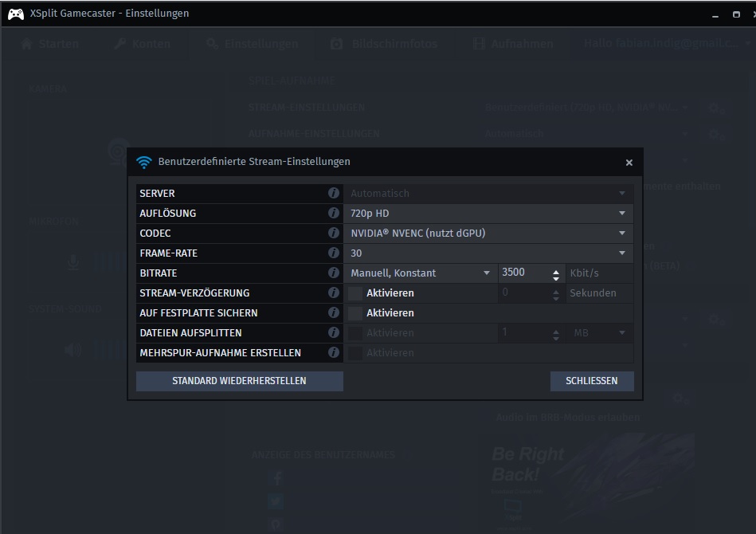This screenshot has width=756, height=534.
Task: Click the info icon next to SERVER
Action: pos(334,194)
